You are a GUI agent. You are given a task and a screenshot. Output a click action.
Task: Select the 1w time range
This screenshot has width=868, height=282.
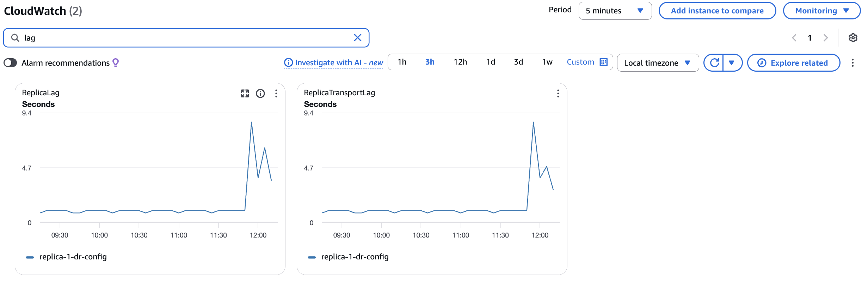click(547, 62)
